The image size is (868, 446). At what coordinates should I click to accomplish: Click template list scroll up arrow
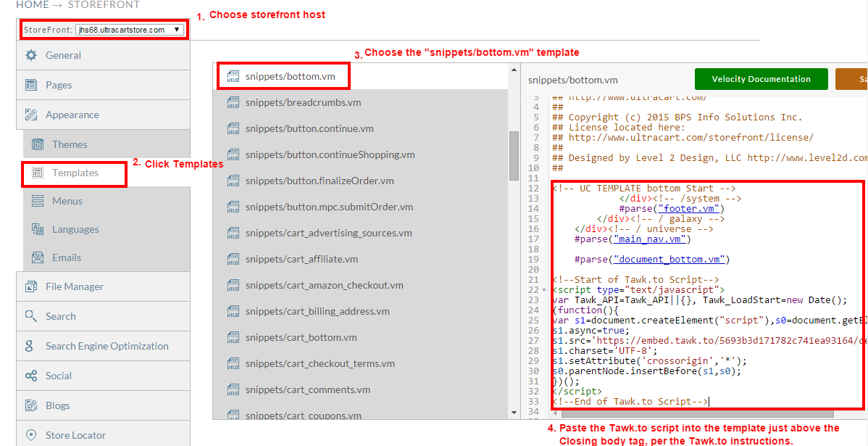514,69
